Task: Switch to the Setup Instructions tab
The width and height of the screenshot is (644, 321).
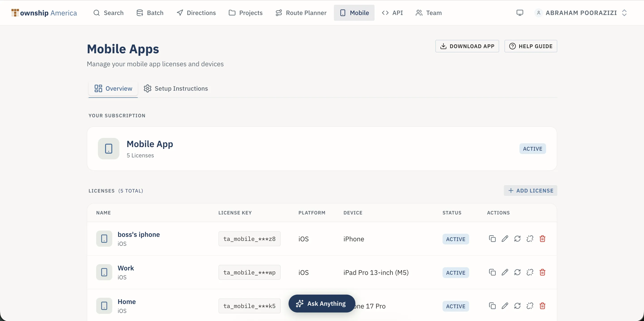Action: click(176, 88)
